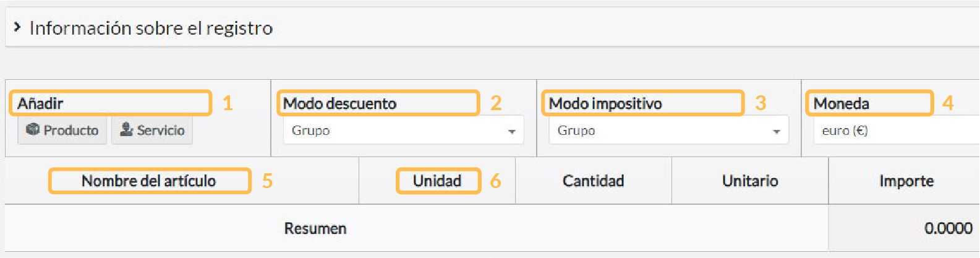Select the Unidad column header
Screen dimensions: 980x258
coord(437,181)
